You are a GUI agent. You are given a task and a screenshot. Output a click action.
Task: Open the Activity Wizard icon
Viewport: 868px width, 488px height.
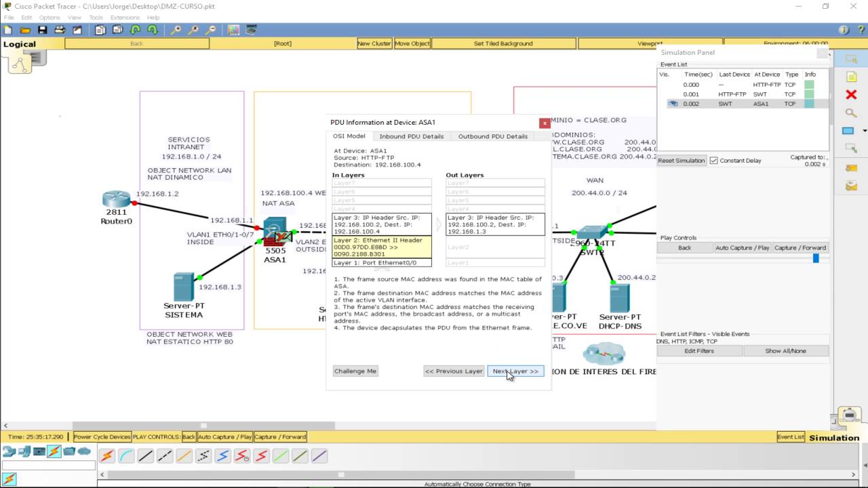pyautogui.click(x=77, y=30)
